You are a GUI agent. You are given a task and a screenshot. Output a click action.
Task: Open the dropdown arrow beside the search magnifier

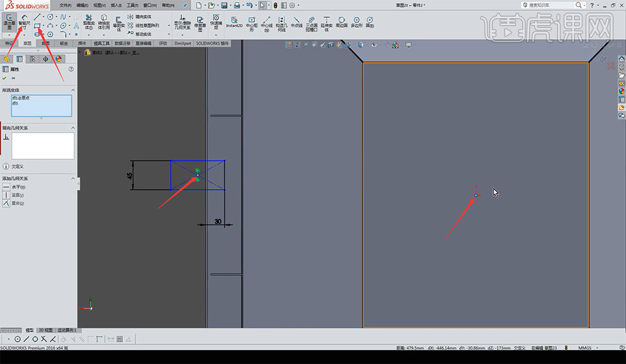click(x=585, y=5)
